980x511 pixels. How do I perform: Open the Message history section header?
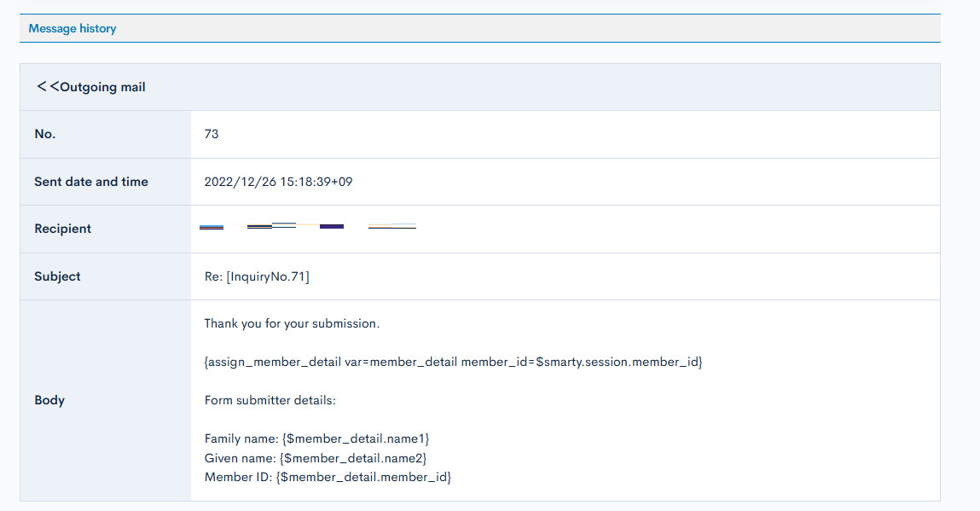(x=72, y=28)
